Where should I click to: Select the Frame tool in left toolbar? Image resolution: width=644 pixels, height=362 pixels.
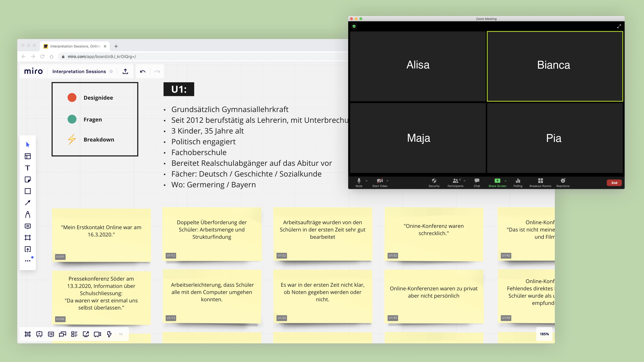[x=28, y=238]
